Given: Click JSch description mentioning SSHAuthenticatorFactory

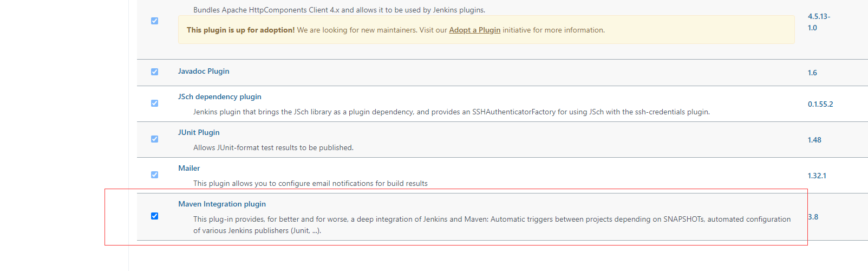Looking at the screenshot, I should click(x=452, y=112).
